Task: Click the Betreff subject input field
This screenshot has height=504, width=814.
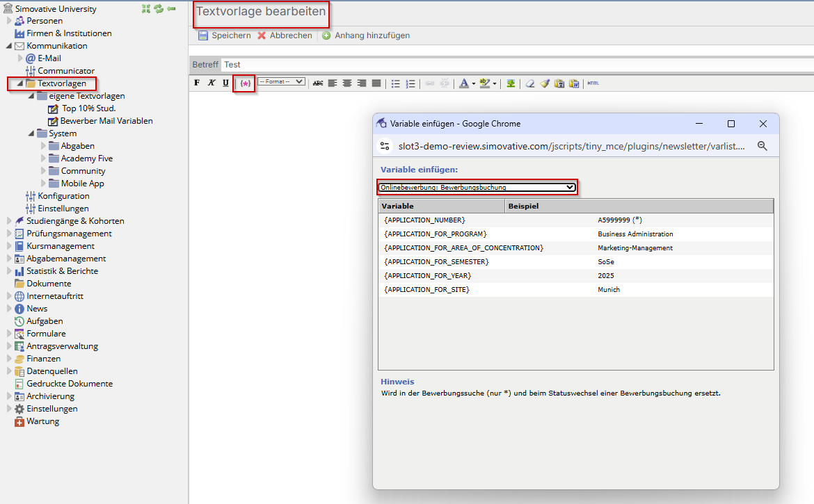Action: 515,65
